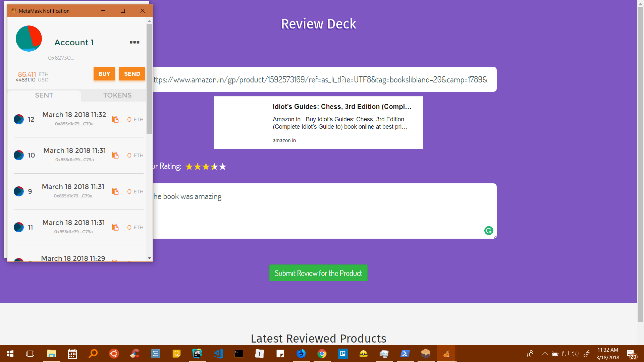Image resolution: width=644 pixels, height=362 pixels.
Task: Switch to the TOKENS tab
Action: pyautogui.click(x=117, y=95)
